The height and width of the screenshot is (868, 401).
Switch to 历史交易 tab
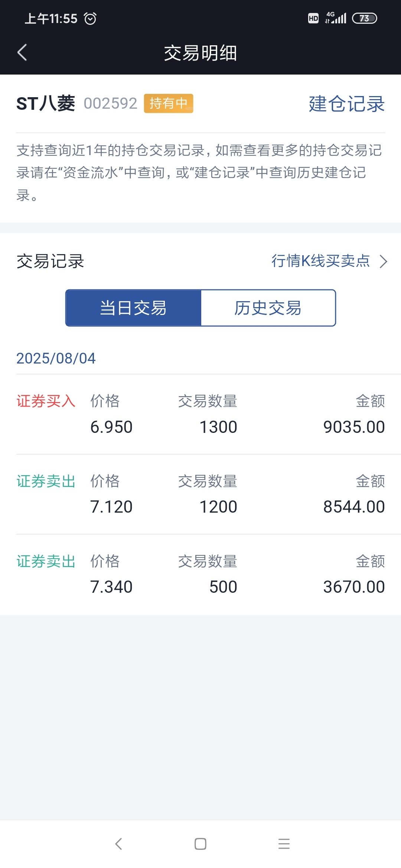click(268, 308)
